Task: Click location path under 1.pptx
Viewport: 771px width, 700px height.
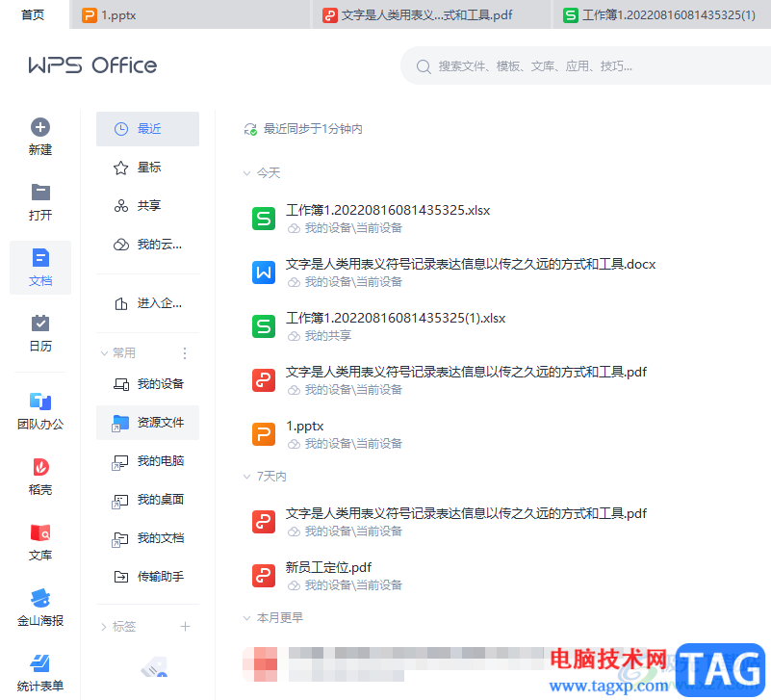Action: [x=353, y=444]
